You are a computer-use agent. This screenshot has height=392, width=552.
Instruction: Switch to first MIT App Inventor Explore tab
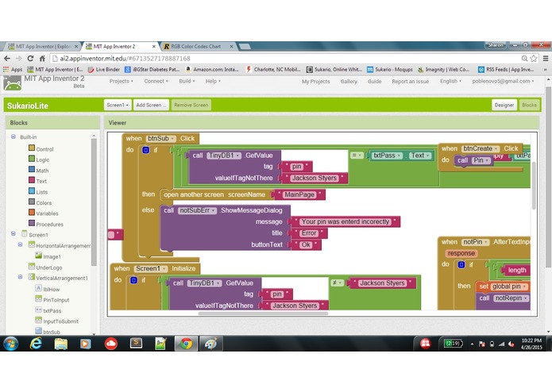[x=43, y=46]
